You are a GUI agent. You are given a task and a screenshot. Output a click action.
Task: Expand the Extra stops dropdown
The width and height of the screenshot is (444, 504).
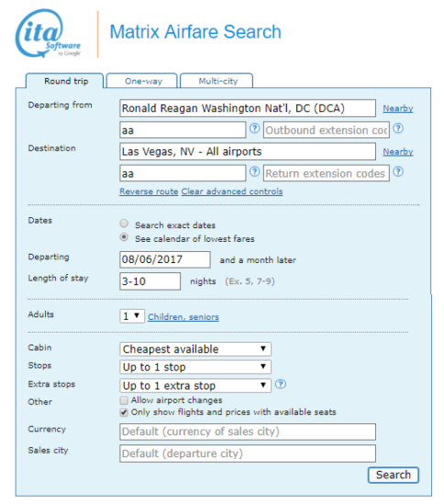point(195,386)
